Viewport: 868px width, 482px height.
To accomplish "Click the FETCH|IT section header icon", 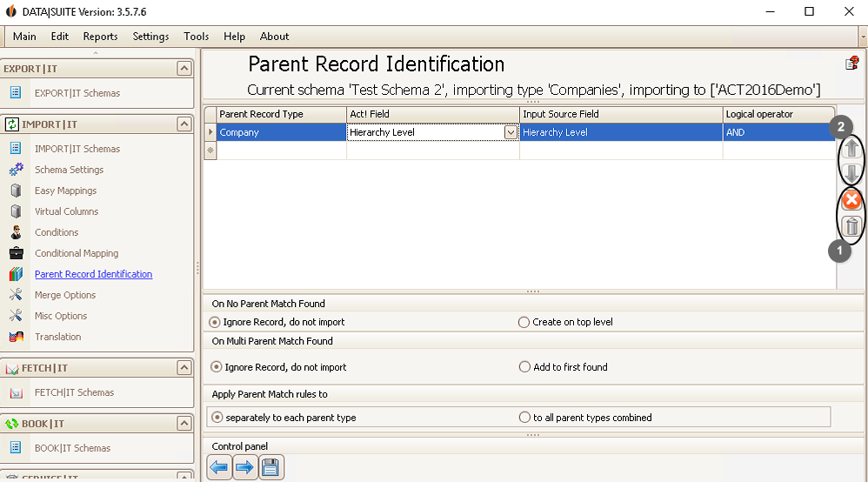I will [x=11, y=368].
